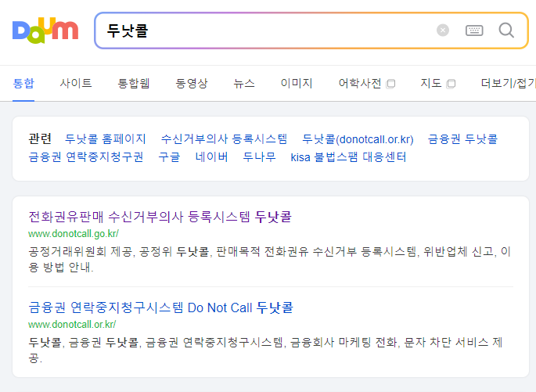Image resolution: width=536 pixels, height=392 pixels.
Task: Open 어학사전 new window icon
Action: pos(390,84)
